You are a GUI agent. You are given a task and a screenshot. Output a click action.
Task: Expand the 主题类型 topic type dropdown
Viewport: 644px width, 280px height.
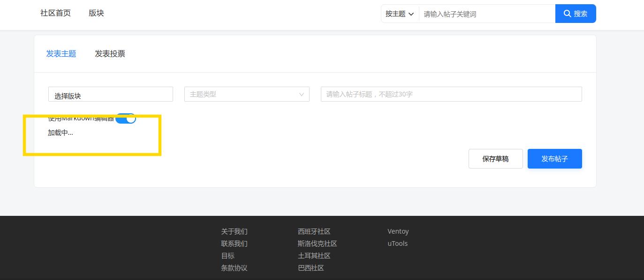(x=246, y=94)
